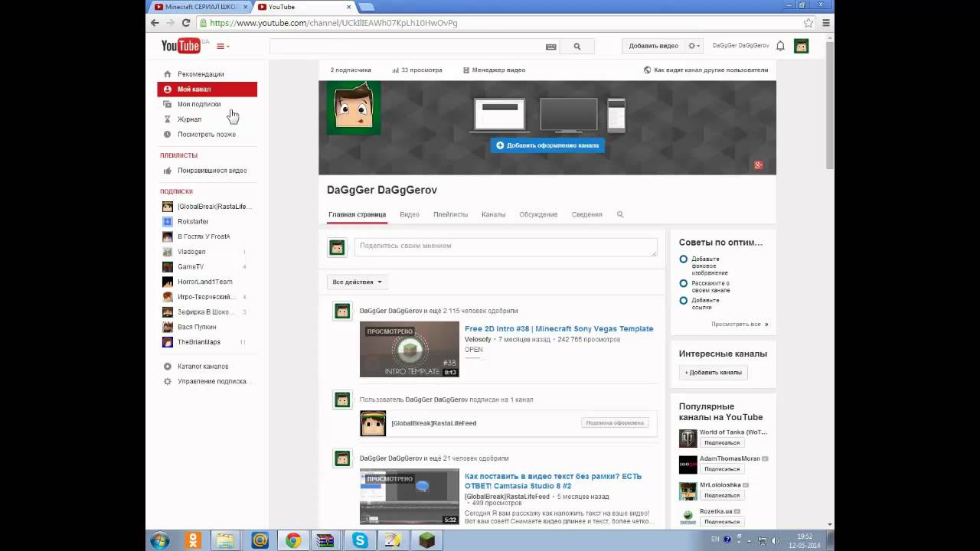Viewport: 980px width, 551px height.
Task: Open Управление подписками gear item
Action: tap(207, 381)
